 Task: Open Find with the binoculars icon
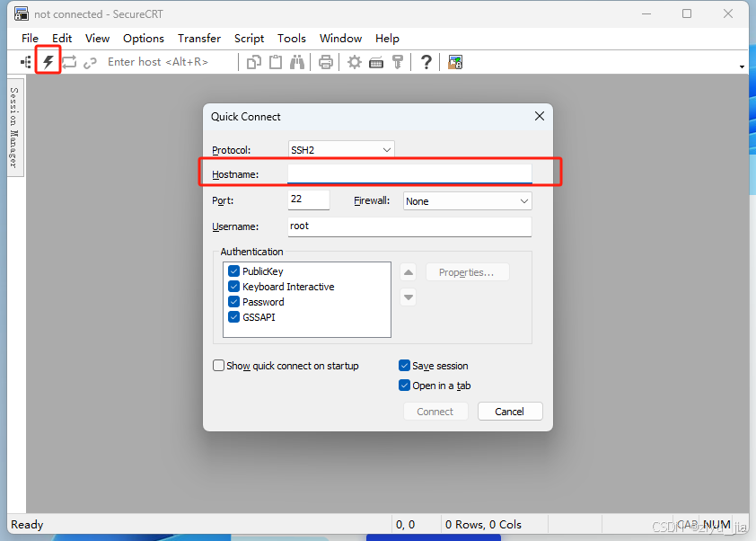click(297, 62)
